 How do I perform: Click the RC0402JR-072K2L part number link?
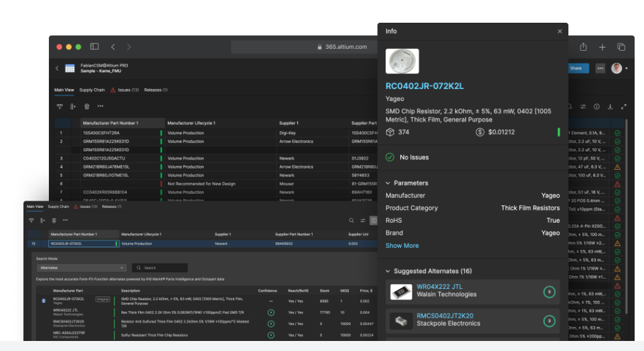pyautogui.click(x=424, y=86)
